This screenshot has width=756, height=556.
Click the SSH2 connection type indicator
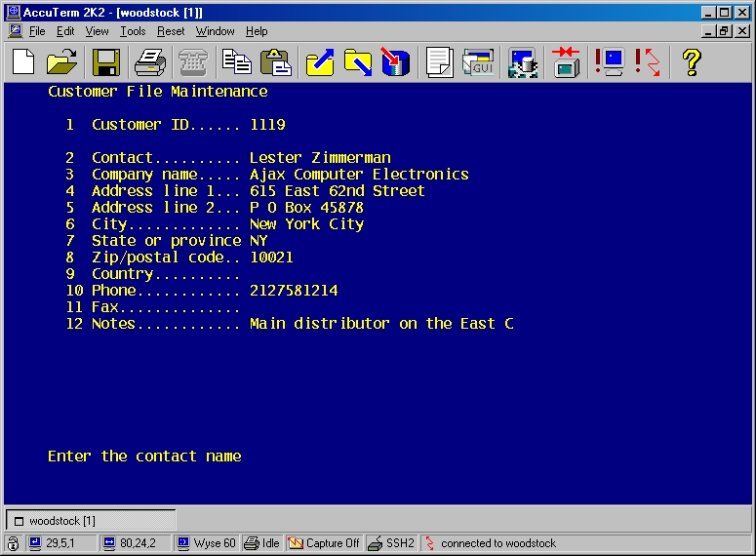(391, 543)
